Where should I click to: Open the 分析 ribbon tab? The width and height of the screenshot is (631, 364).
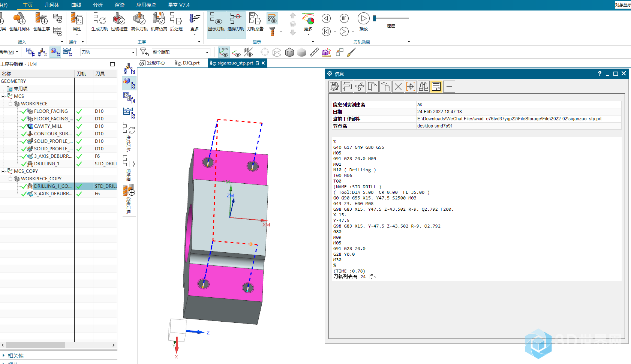click(x=98, y=5)
